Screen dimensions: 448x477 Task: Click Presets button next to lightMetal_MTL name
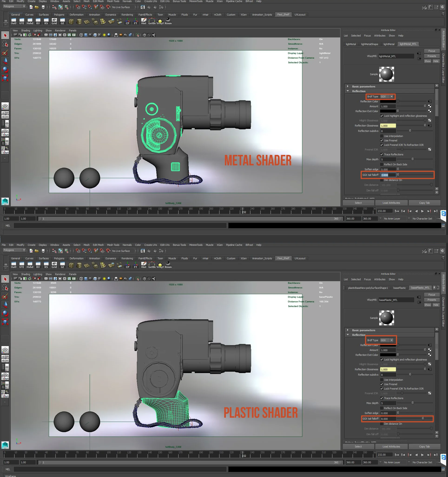tap(432, 56)
